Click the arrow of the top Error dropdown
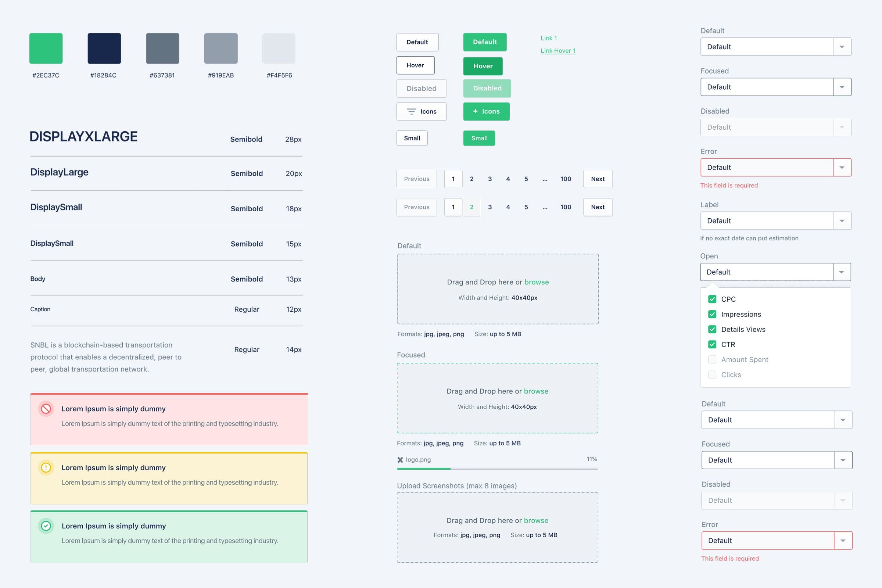882x588 pixels. point(842,168)
